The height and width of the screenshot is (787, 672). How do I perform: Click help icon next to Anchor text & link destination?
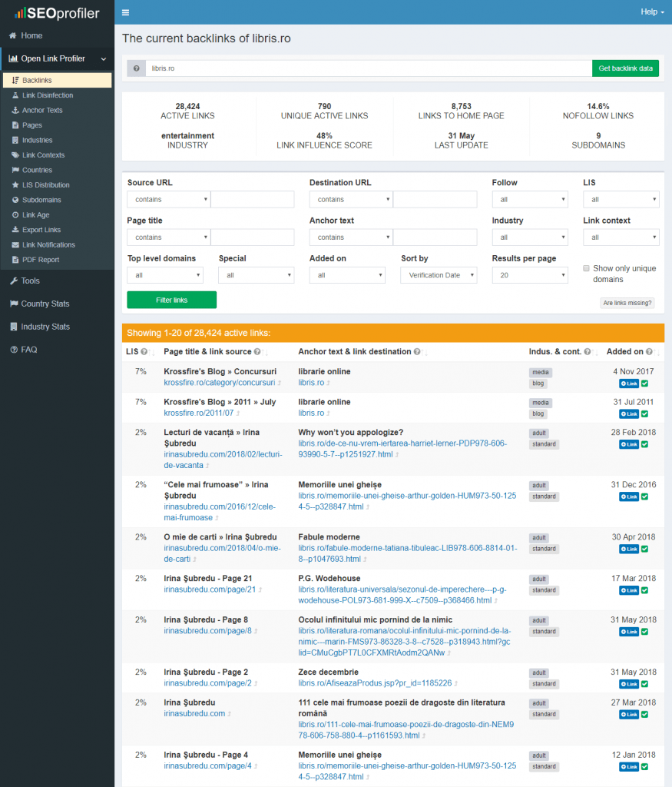click(417, 352)
